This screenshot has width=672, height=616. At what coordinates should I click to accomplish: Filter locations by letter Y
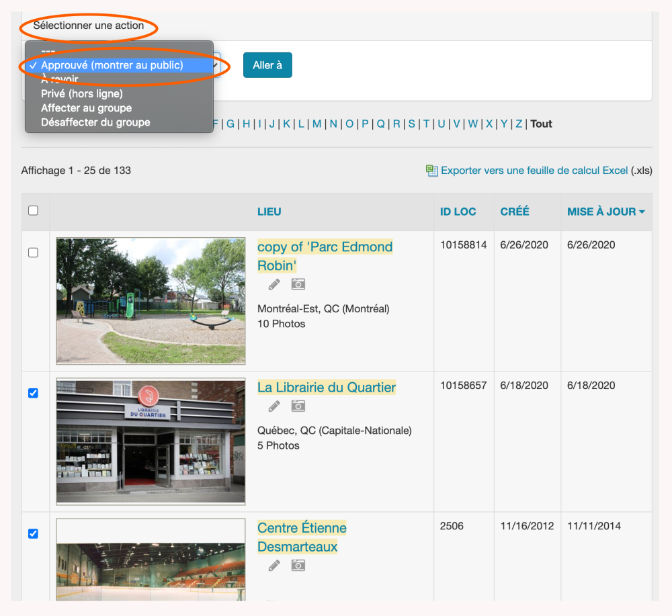pos(504,124)
